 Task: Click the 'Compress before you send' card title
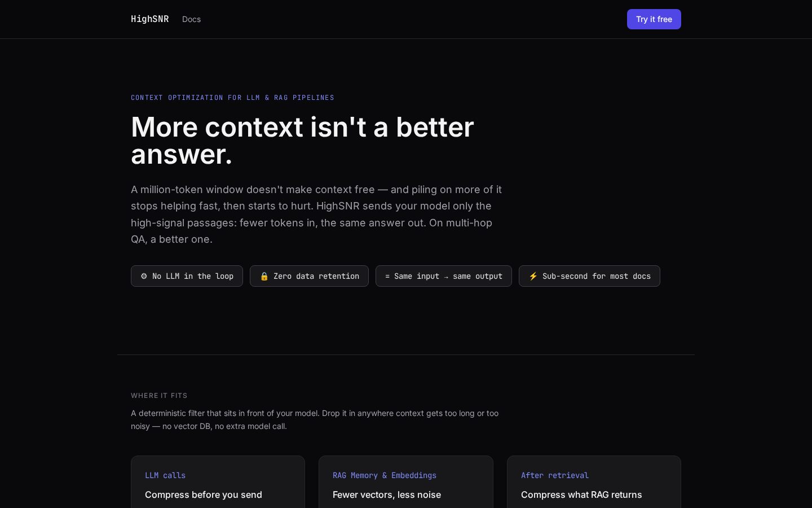click(204, 494)
